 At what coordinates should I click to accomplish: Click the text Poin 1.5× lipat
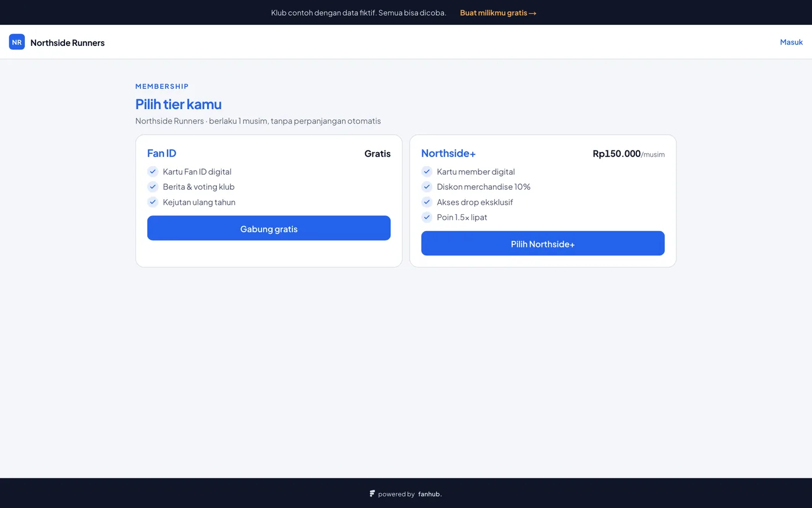[462, 217]
